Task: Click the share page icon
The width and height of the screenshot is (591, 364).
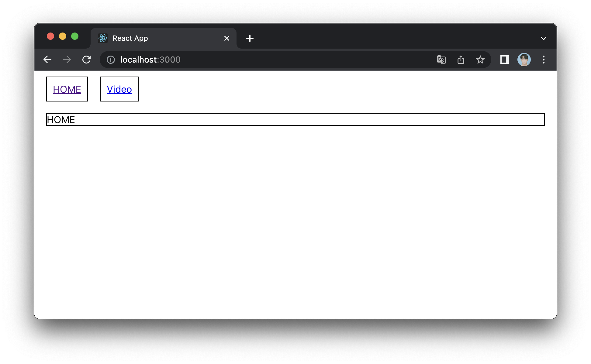Action: coord(461,60)
